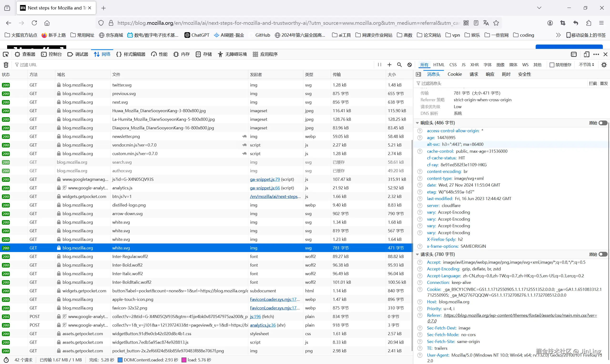
Task: Collapse the 响应头 section arrow
Action: click(x=417, y=123)
